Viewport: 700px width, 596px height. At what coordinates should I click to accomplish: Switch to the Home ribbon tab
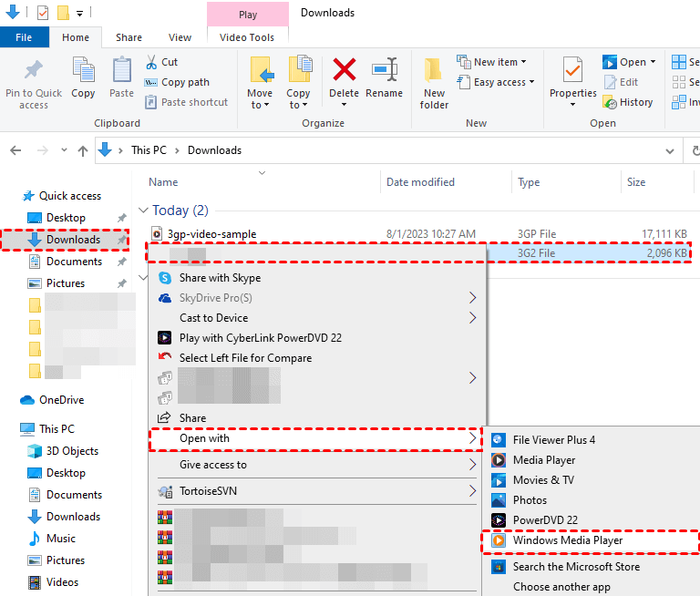(x=76, y=37)
